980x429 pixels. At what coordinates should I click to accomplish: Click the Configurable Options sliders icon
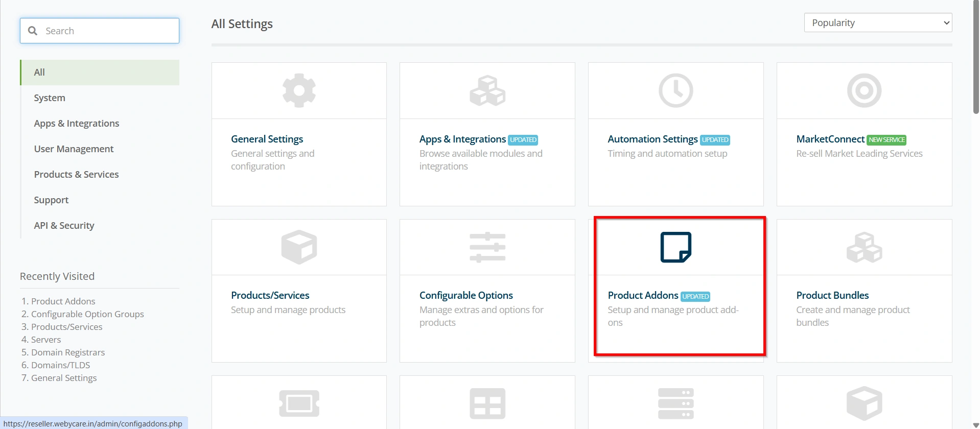coord(487,247)
